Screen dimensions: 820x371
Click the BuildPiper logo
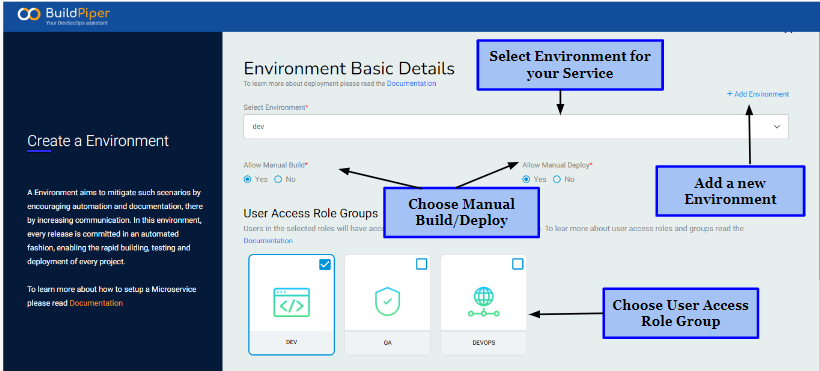[63, 15]
